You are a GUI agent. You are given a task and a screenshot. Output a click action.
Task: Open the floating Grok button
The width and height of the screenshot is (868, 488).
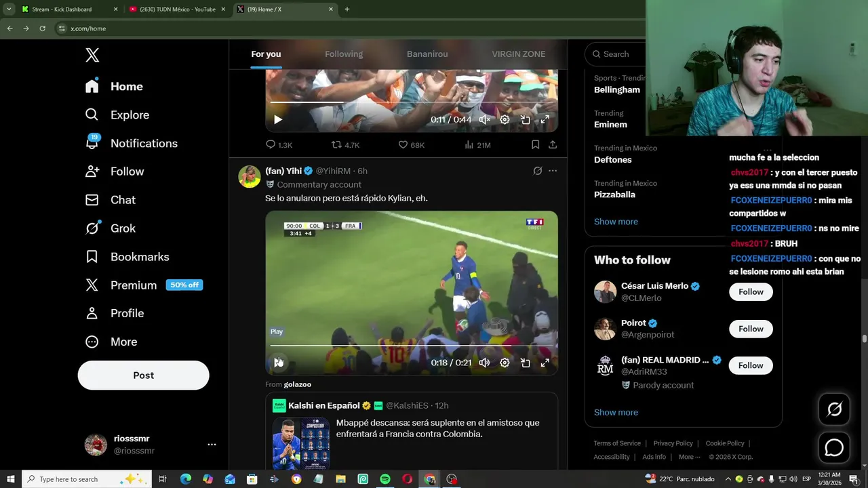click(834, 409)
